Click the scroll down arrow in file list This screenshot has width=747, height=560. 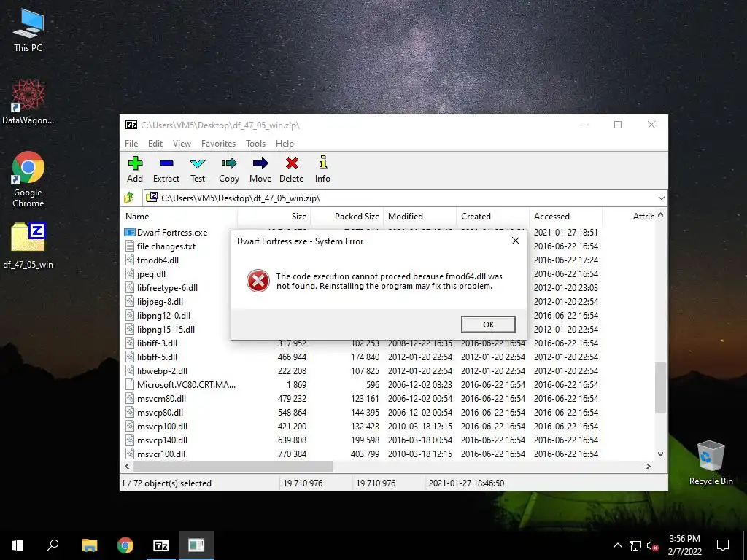(660, 454)
